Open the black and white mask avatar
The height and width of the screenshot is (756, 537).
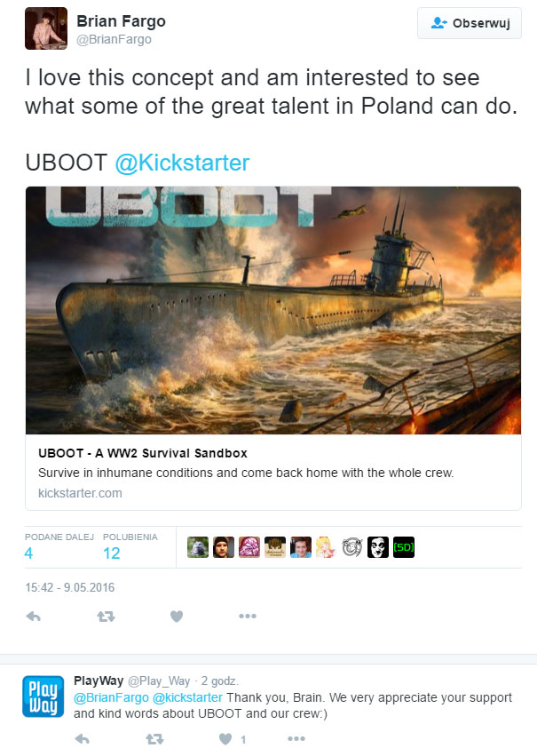pos(378,547)
